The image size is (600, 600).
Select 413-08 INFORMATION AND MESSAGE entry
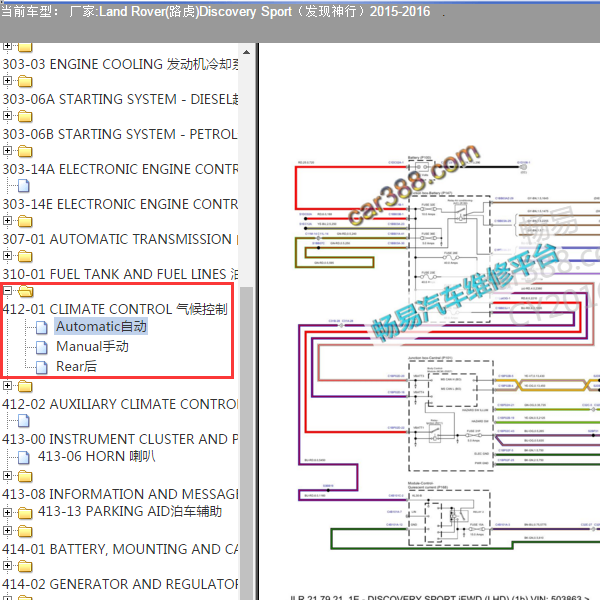point(120,494)
